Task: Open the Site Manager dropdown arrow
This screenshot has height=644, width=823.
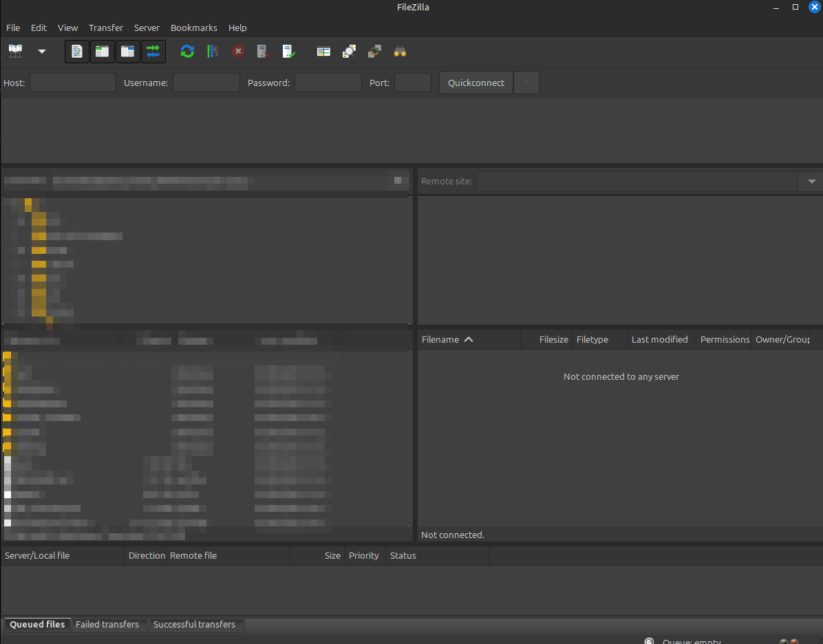Action: click(x=41, y=51)
